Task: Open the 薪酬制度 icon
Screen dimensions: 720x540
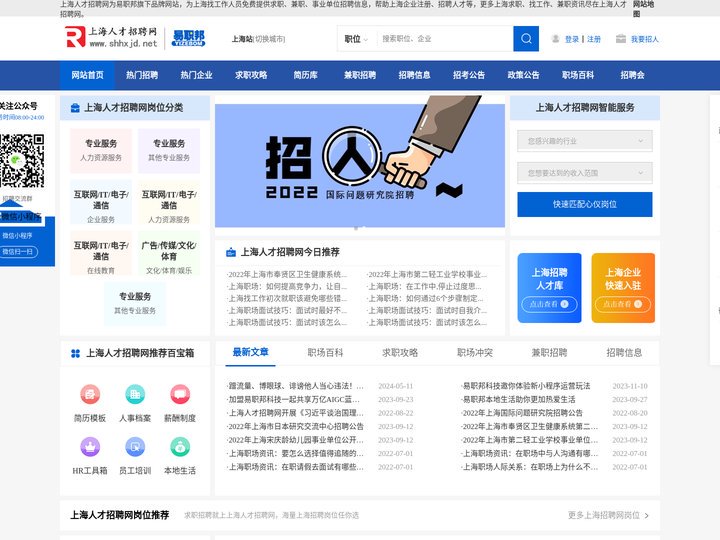Action: coord(180,394)
